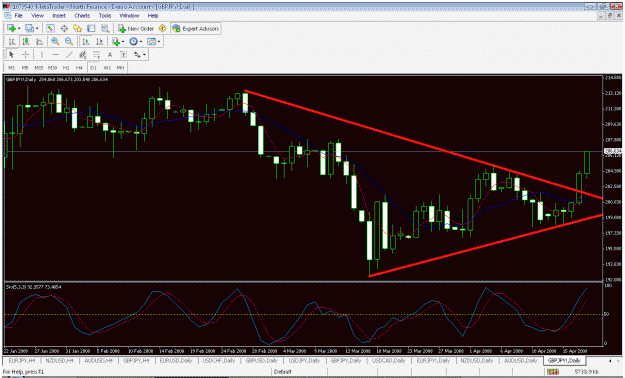Switch to the USDCHF,Daily chart tab
625x378 pixels.
tap(219, 360)
